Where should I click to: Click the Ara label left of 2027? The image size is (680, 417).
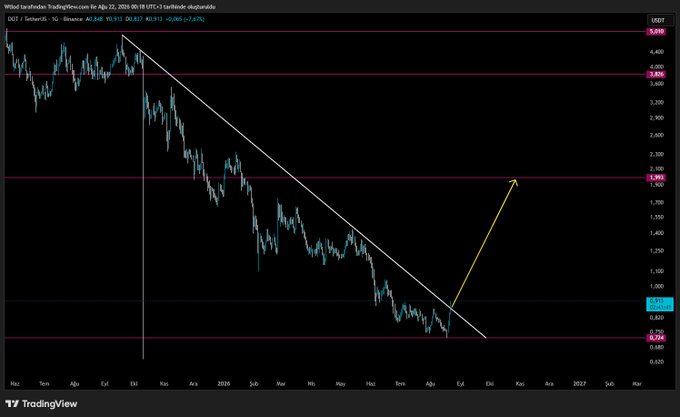click(549, 384)
